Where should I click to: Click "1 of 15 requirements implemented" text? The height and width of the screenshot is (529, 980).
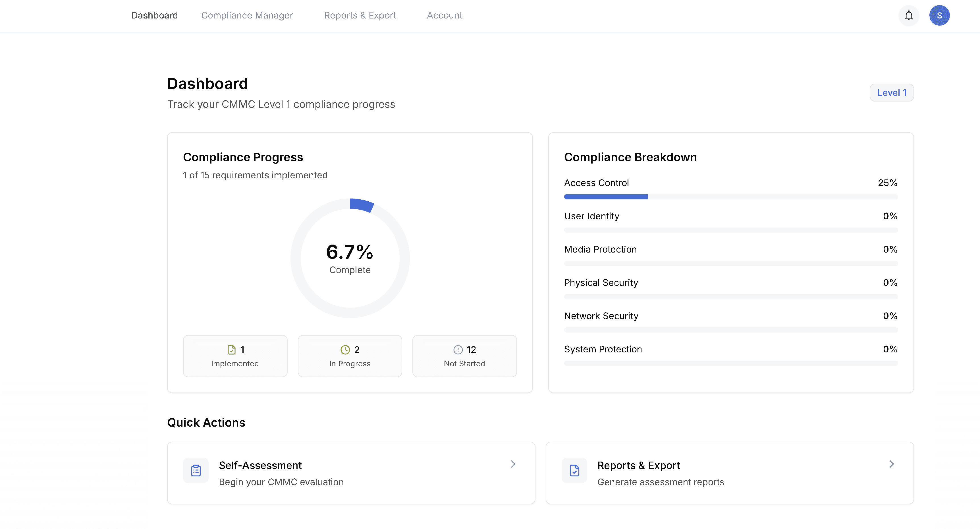[x=255, y=175]
